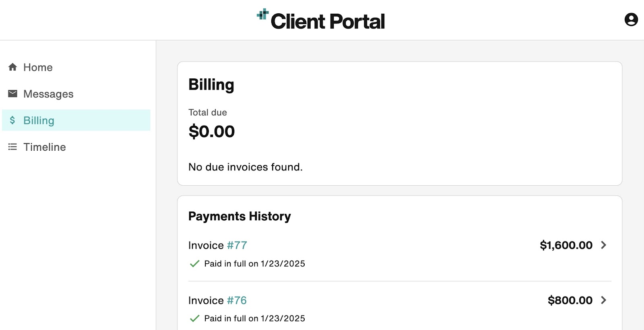Click the Timeline list icon
This screenshot has width=644, height=330.
[13, 147]
